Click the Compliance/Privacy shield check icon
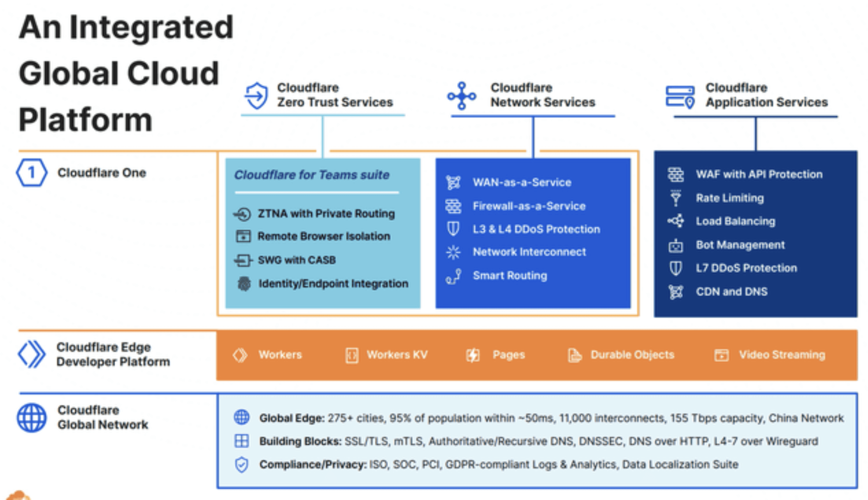 [x=242, y=465]
